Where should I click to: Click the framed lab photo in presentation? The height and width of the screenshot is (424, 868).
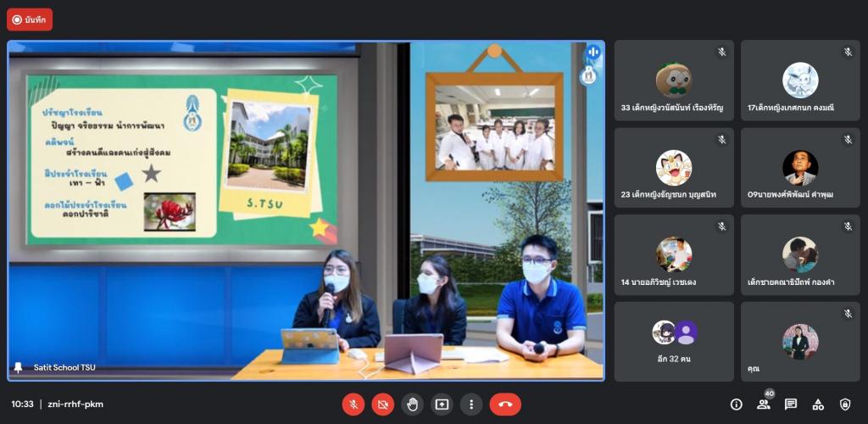point(494,128)
